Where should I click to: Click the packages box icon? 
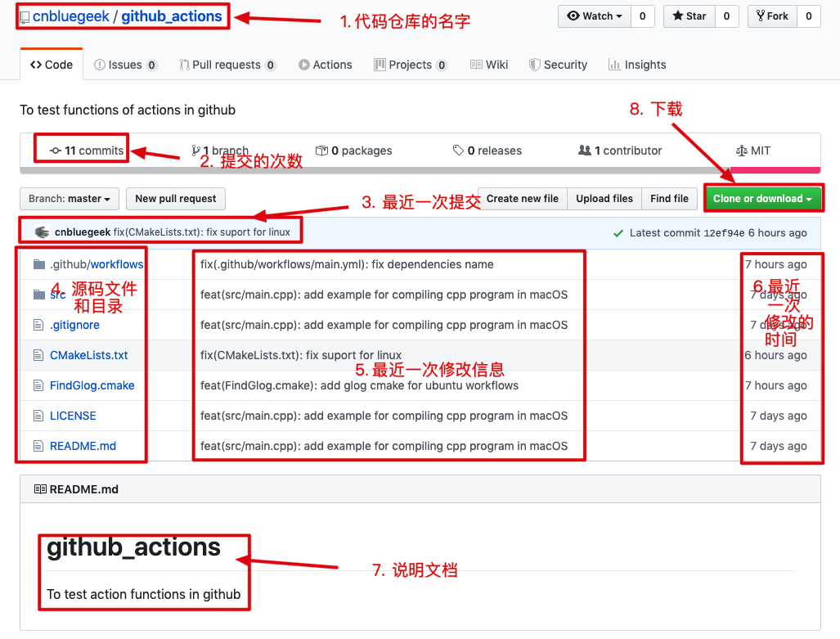[322, 151]
